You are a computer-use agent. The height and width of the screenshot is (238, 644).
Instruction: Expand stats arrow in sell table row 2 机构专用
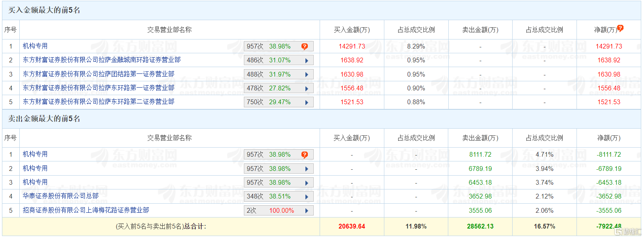(307, 169)
